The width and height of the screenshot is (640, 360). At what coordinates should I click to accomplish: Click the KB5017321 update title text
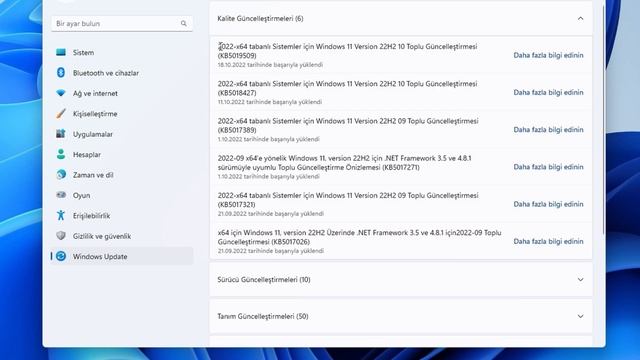pos(348,200)
